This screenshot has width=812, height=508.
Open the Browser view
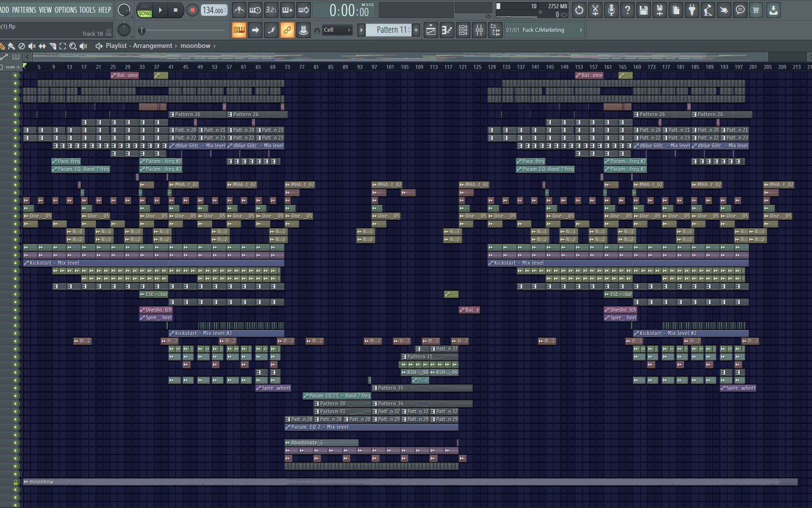point(495,30)
